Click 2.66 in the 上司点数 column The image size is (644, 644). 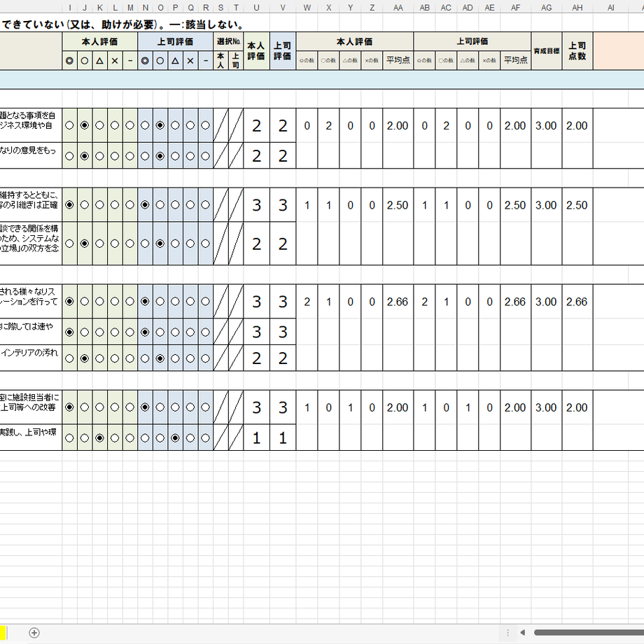[577, 302]
